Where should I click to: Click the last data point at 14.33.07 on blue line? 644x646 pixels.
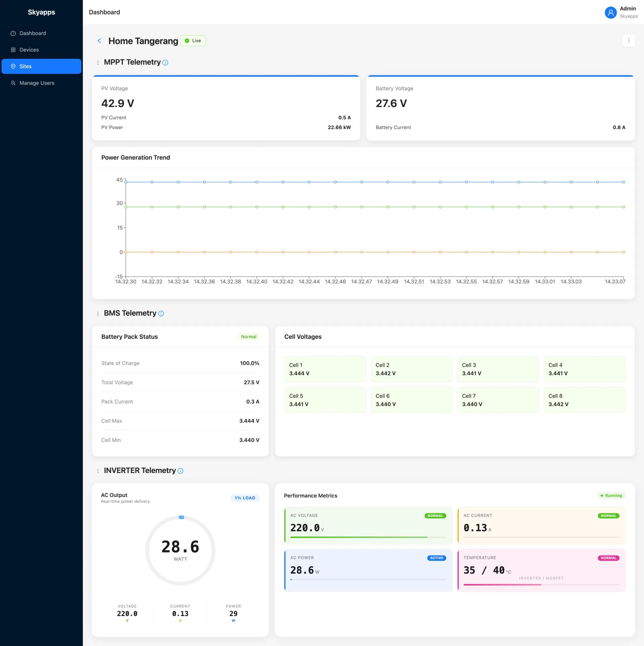[x=623, y=182]
